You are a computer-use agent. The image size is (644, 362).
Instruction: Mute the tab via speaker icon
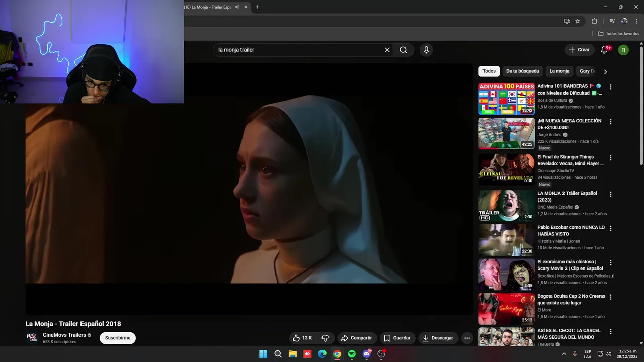tap(237, 7)
